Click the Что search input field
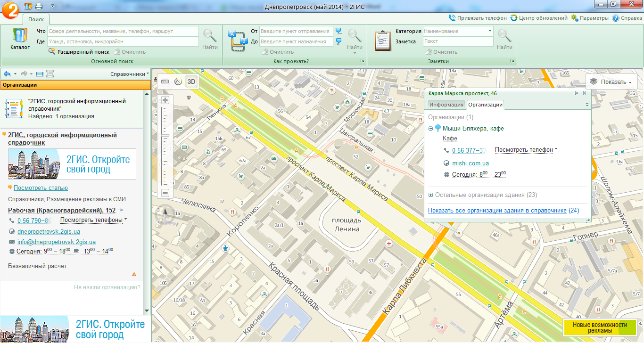The image size is (644, 343). point(123,31)
